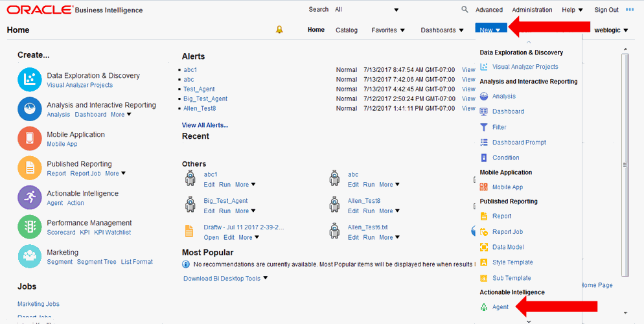
Task: Click Marketing Jobs link
Action: [38, 304]
